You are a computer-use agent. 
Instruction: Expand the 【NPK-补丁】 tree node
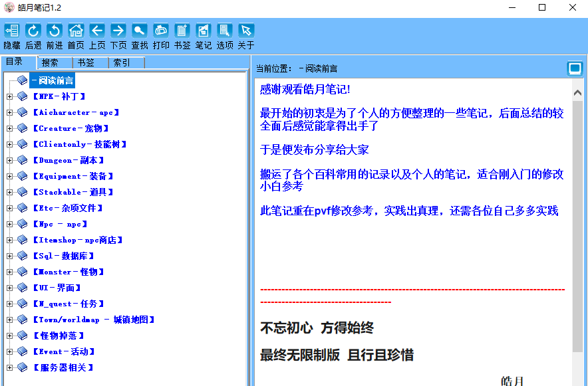(x=10, y=96)
